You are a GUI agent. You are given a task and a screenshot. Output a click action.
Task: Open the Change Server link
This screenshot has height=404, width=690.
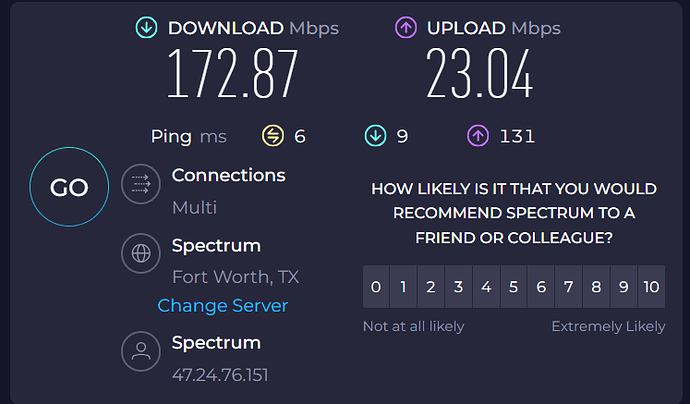point(222,306)
